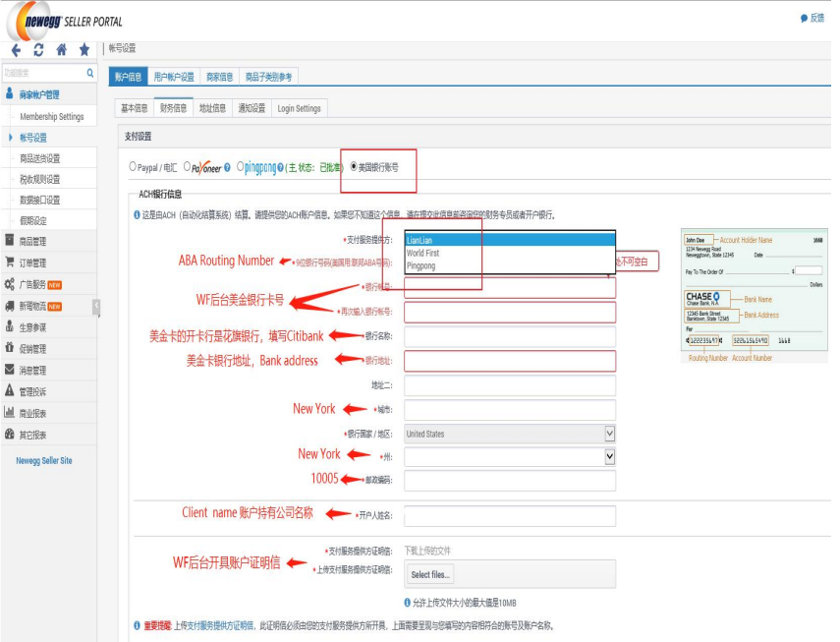Open 商家帐户管理 sidebar section
840x642 pixels.
[x=39, y=94]
